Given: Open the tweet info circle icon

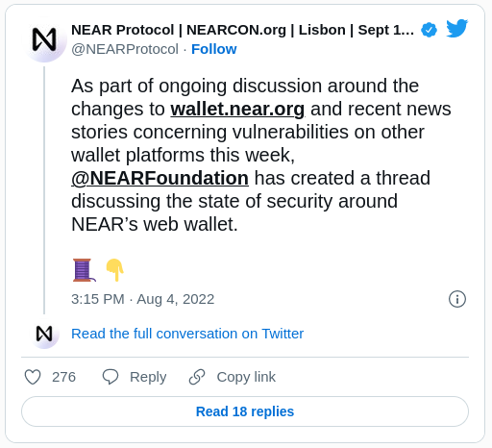Looking at the screenshot, I should [457, 299].
